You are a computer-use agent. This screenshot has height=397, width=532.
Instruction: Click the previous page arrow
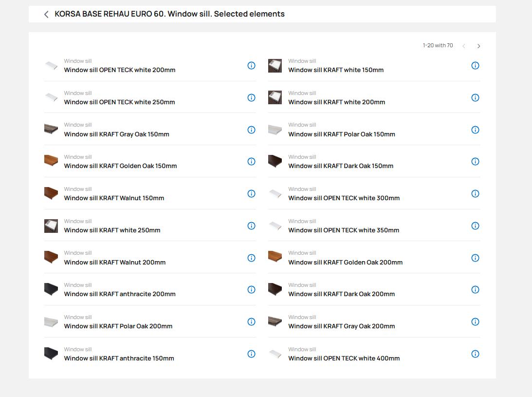(464, 46)
